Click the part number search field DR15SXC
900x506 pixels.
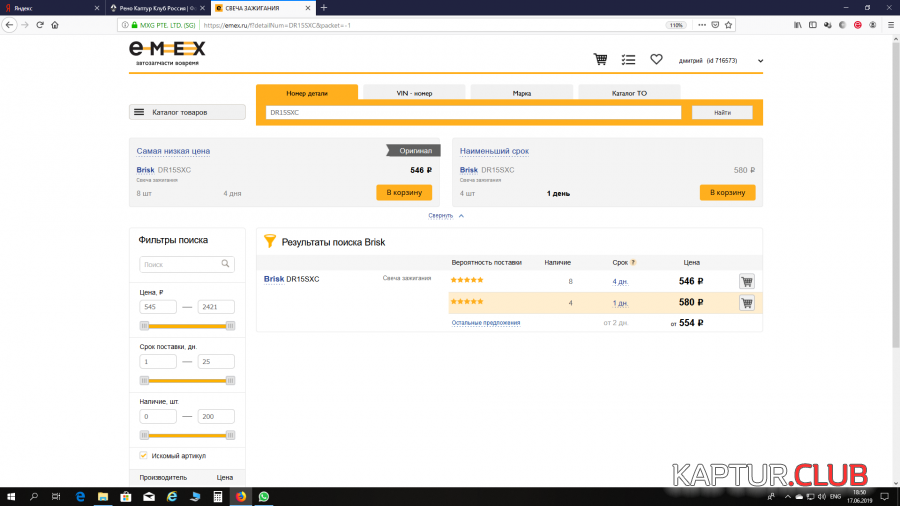(x=474, y=112)
